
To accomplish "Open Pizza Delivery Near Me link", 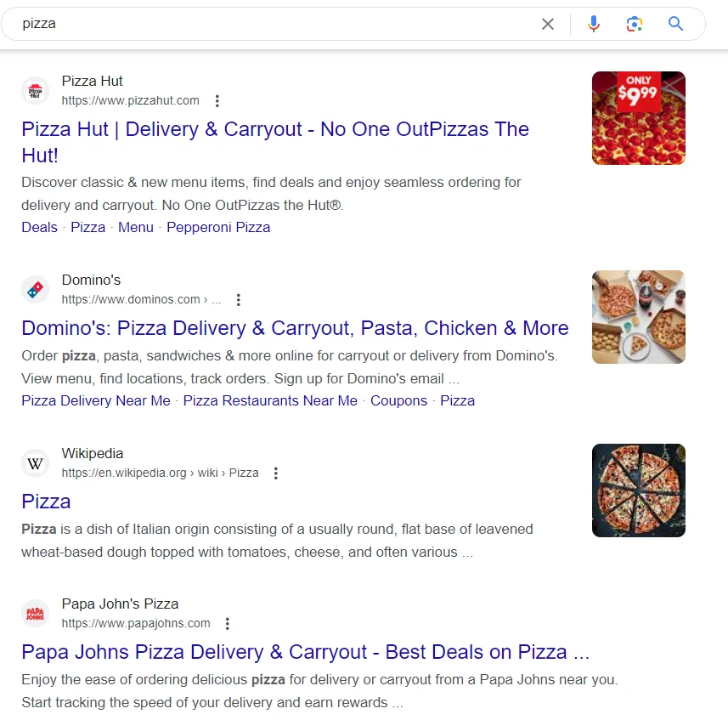I will pyautogui.click(x=94, y=400).
